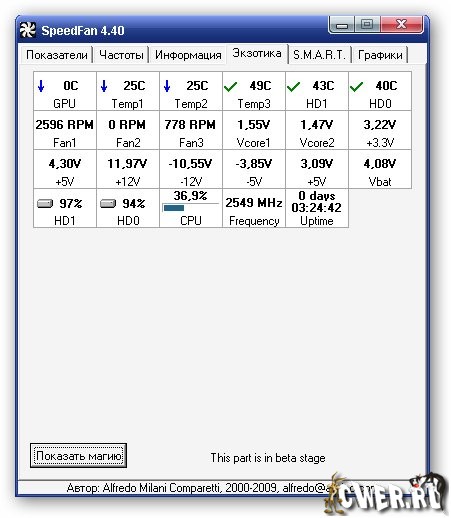Click the CPU usage progress bar
The image size is (451, 518).
click(x=190, y=208)
